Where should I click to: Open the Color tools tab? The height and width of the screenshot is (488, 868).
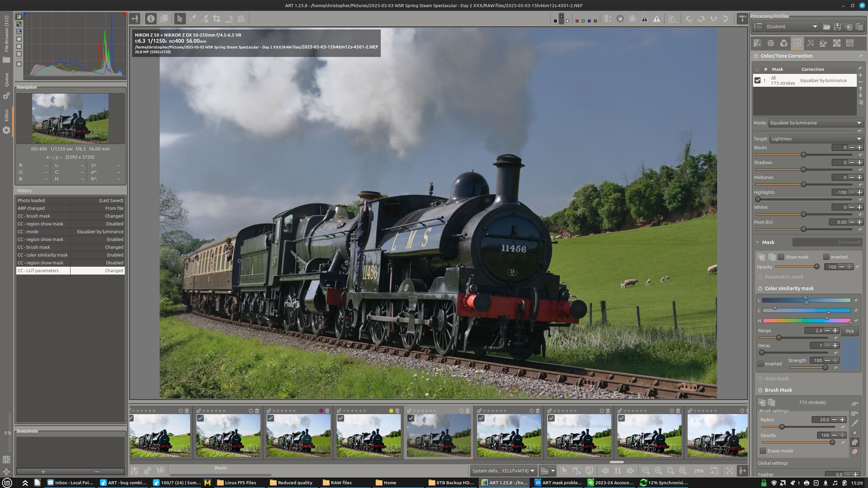[x=784, y=43]
